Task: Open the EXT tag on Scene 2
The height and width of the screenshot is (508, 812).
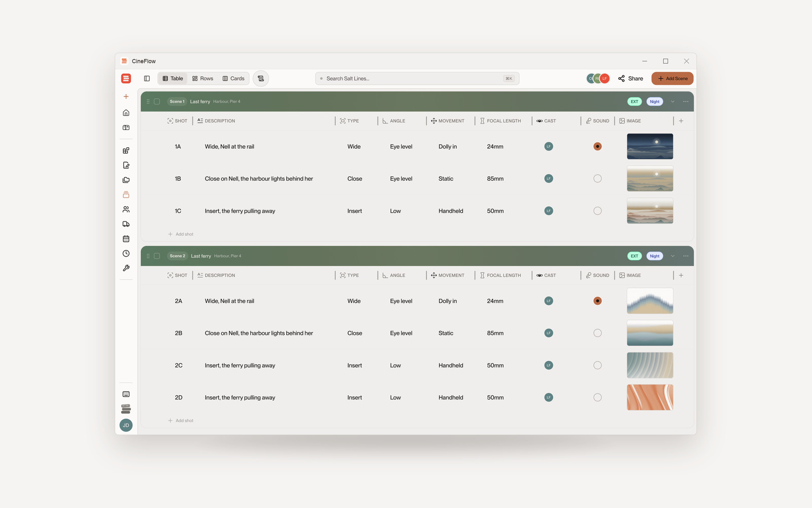Action: (634, 256)
